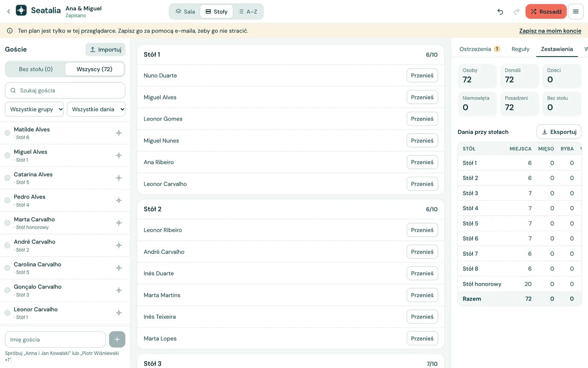Click the Seatalia logo icon
The image size is (588, 368).
coord(21,10)
